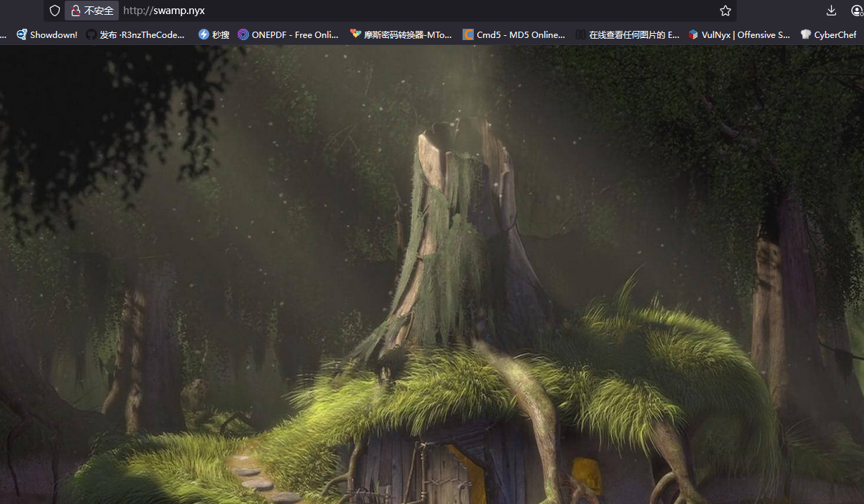Screen dimensions: 864x504
Task: Open the 秒搜 bookmark
Action: 214,34
